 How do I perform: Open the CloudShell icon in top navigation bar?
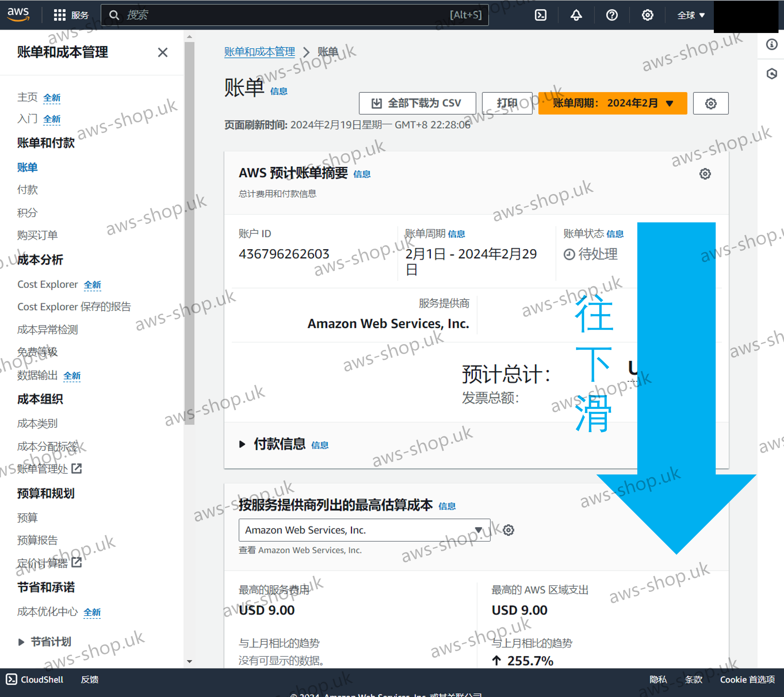coord(541,15)
